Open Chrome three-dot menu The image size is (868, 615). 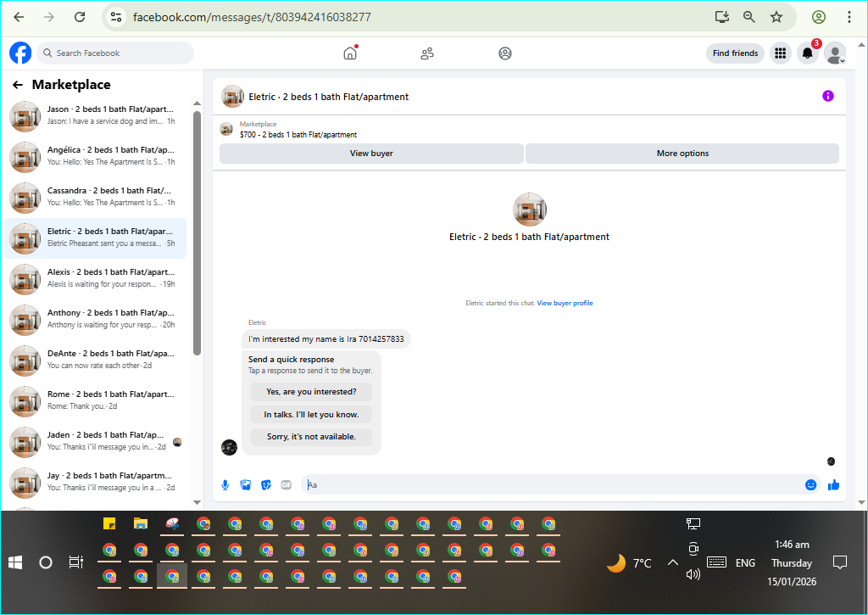pos(849,17)
